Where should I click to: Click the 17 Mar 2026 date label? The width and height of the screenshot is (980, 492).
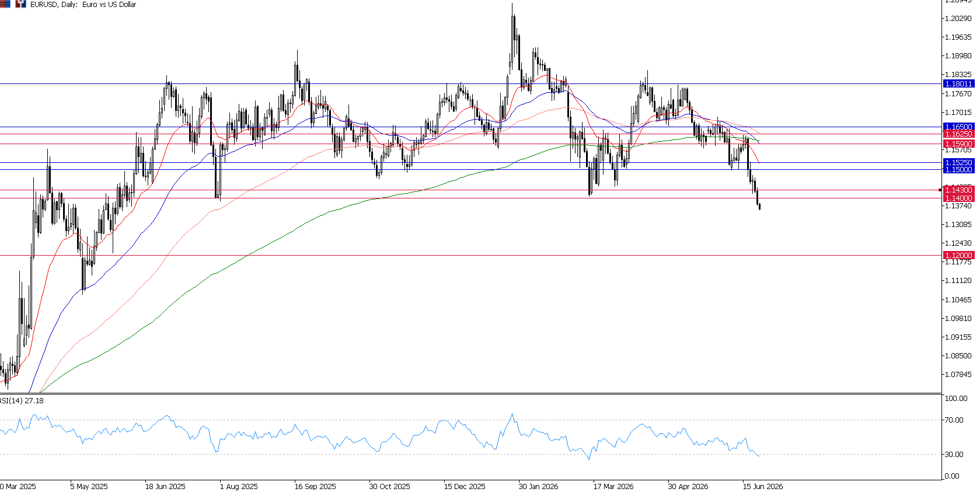pyautogui.click(x=613, y=487)
